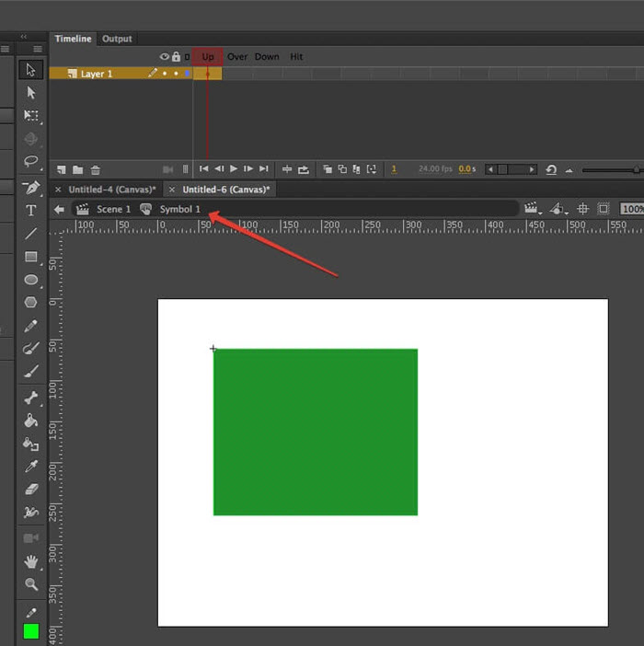Choose the Bone tool
644x646 pixels.
30,398
